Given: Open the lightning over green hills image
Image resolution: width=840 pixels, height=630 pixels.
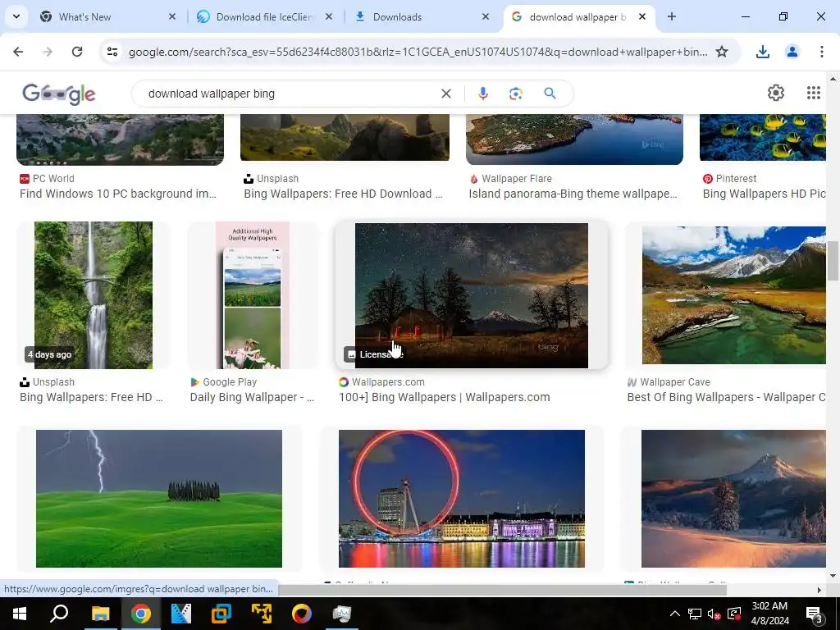Looking at the screenshot, I should click(159, 498).
